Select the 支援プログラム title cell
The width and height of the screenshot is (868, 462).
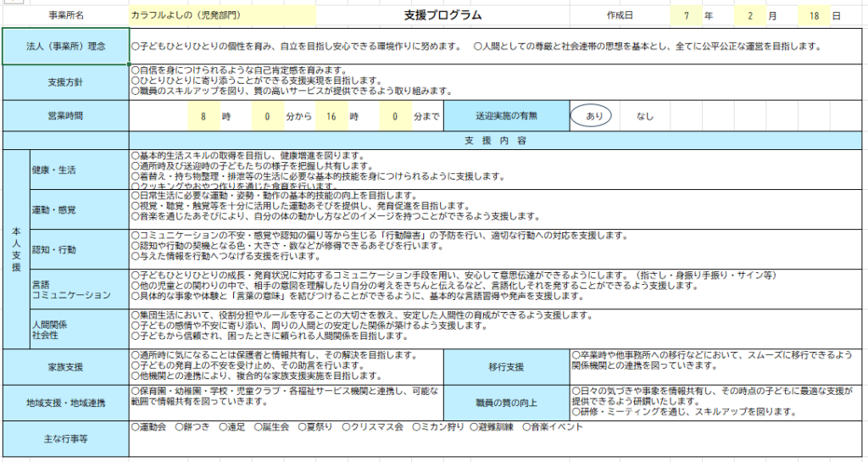click(442, 15)
